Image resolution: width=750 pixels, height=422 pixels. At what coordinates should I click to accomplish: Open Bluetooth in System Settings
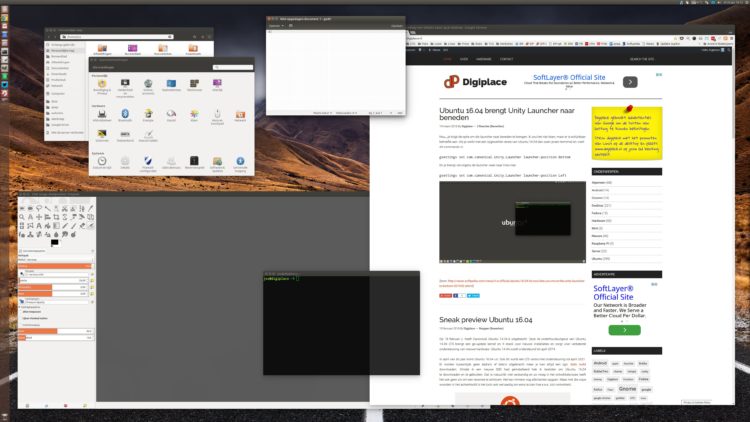(x=125, y=115)
